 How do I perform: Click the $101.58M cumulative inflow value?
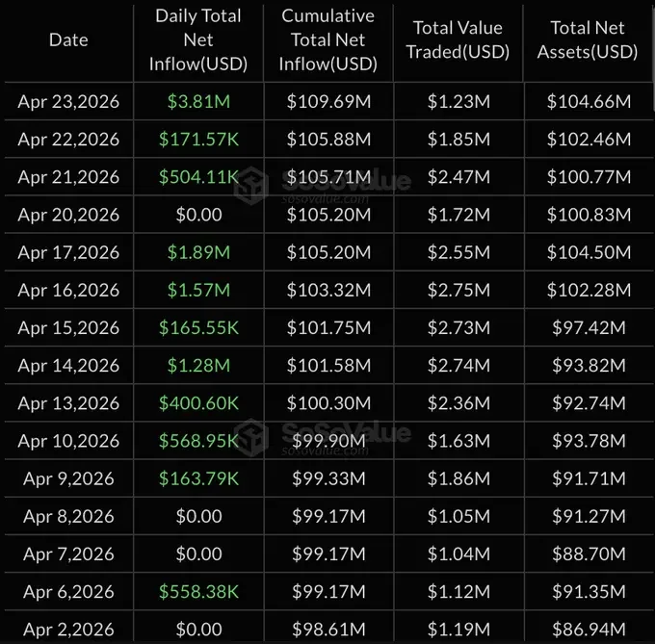tap(328, 366)
